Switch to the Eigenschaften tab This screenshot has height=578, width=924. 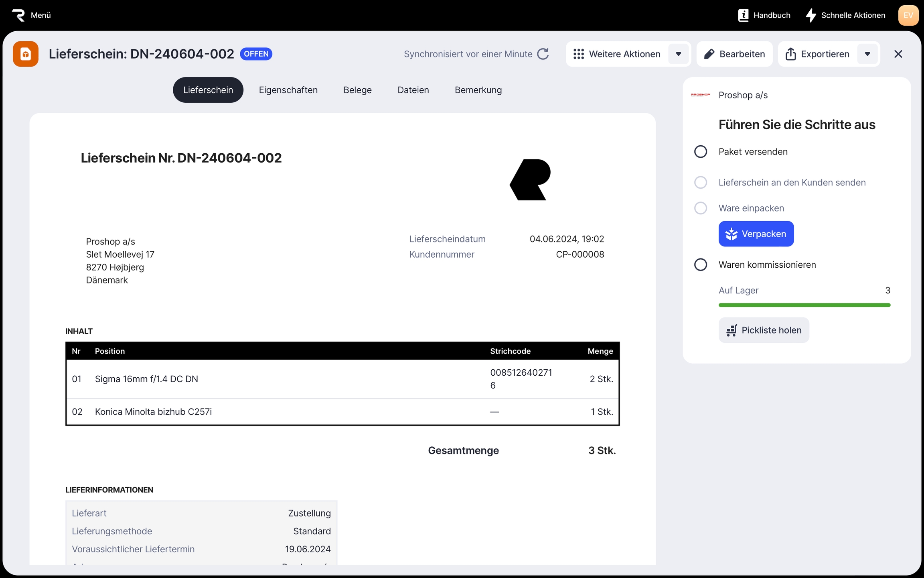point(288,90)
